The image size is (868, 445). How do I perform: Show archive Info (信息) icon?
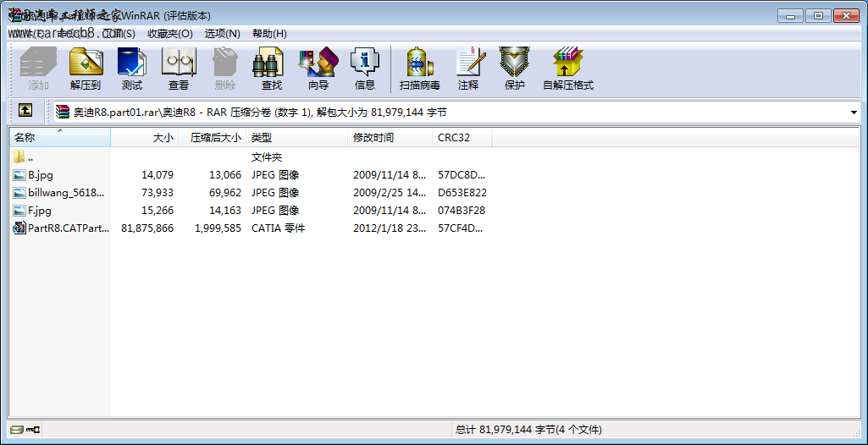pos(365,62)
